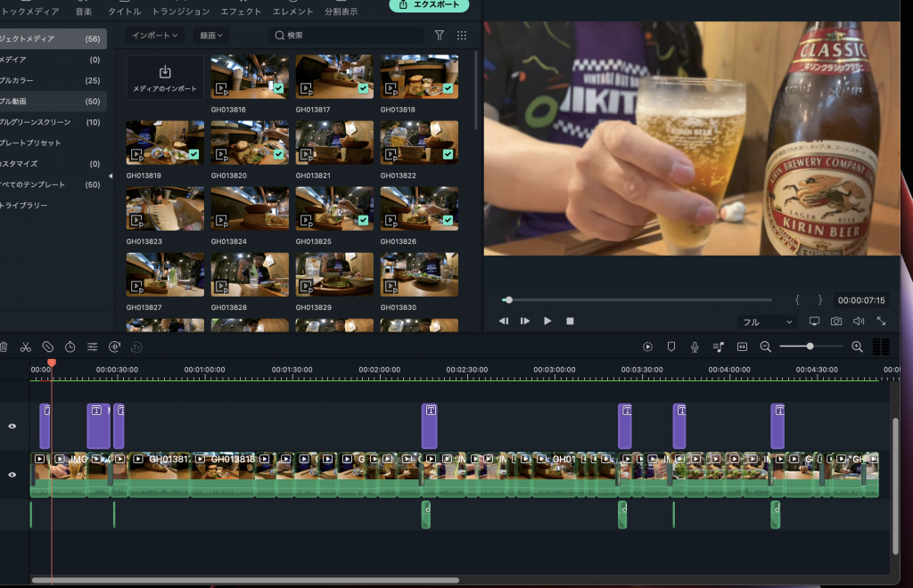Open the エレメント tab
Viewport: 913px width, 588px height.
click(292, 12)
